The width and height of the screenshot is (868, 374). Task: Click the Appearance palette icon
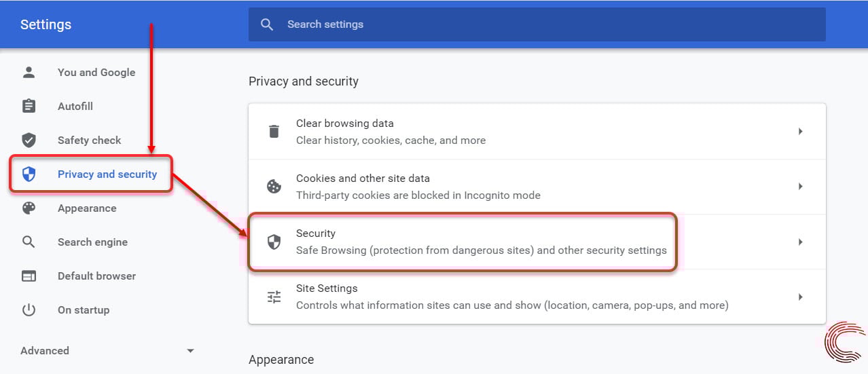pos(29,208)
